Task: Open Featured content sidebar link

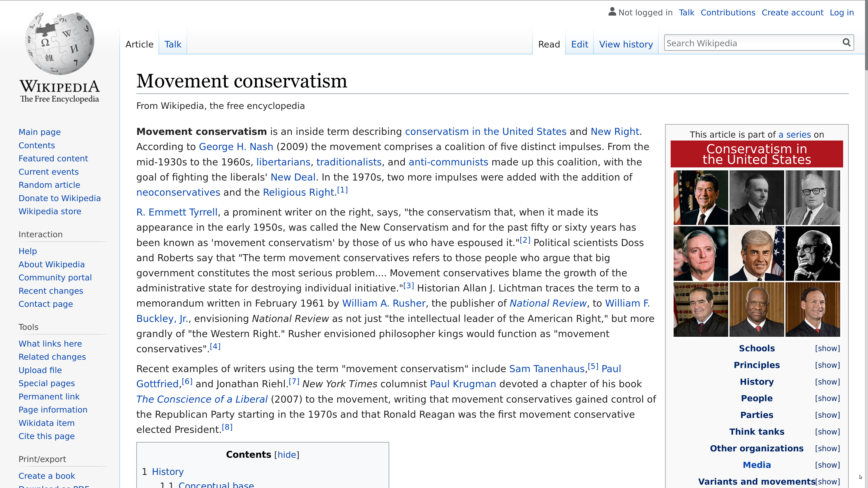Action: (53, 159)
